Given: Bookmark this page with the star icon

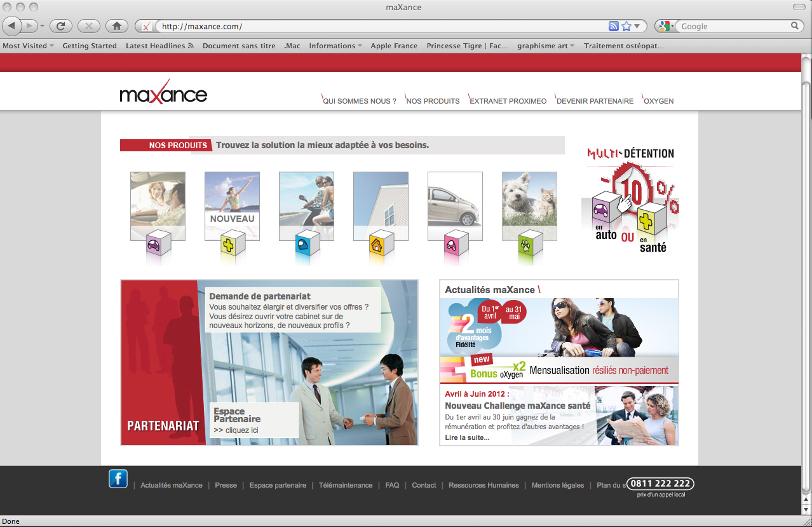Looking at the screenshot, I should coord(626,26).
